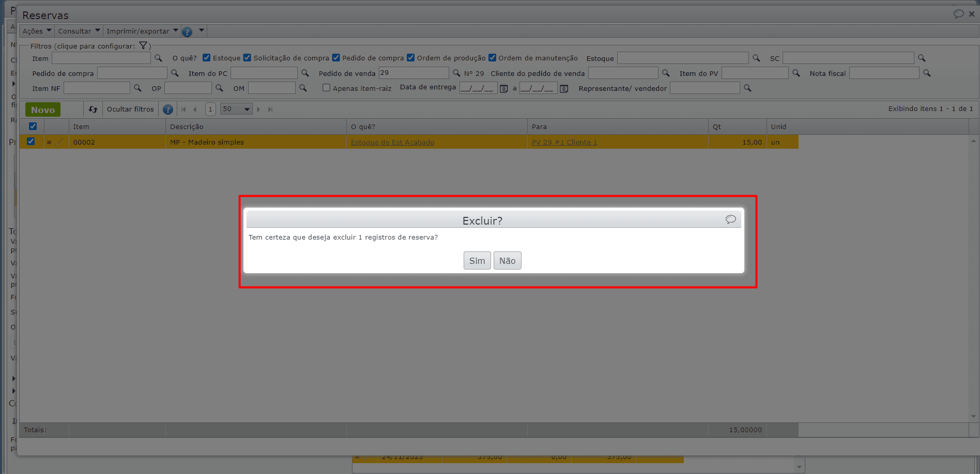Click the Representante/ vendedor input field

pyautogui.click(x=705, y=88)
